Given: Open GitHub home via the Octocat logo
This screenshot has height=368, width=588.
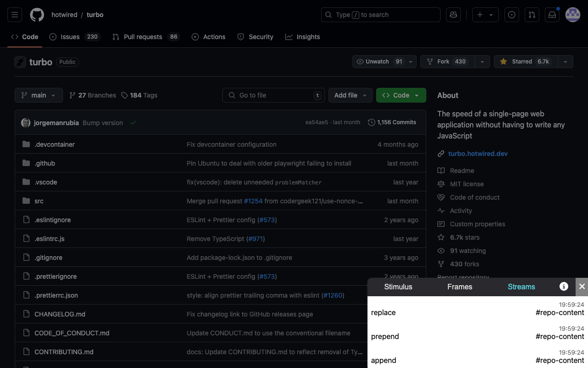Looking at the screenshot, I should pos(37,14).
